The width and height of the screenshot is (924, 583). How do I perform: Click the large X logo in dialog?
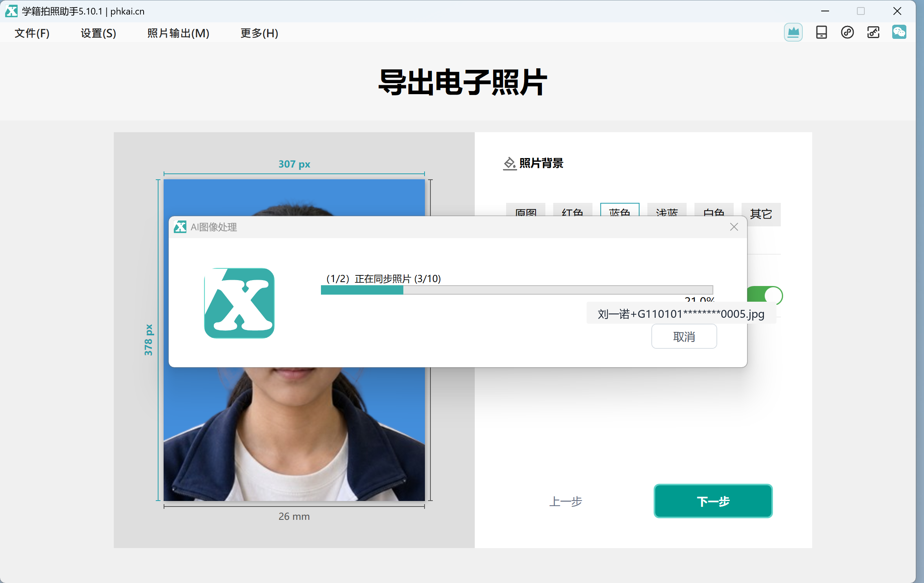239,303
